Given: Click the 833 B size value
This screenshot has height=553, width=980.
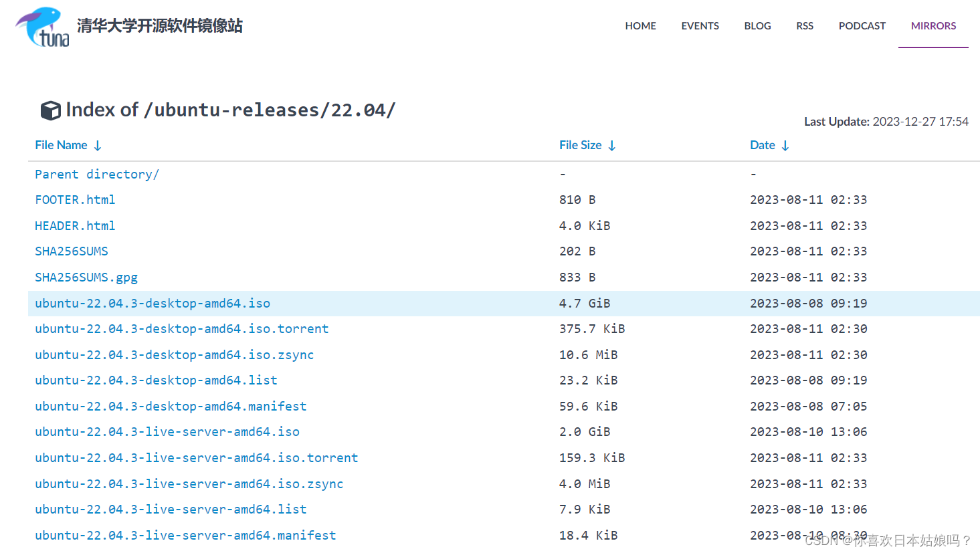Looking at the screenshot, I should (577, 278).
